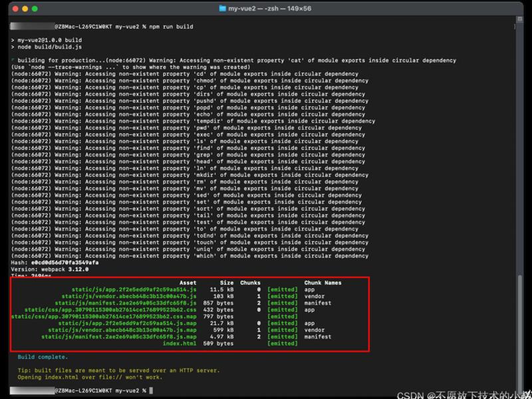Click the line '> node build/build.js'
This screenshot has height=399, width=532.
coord(47,47)
